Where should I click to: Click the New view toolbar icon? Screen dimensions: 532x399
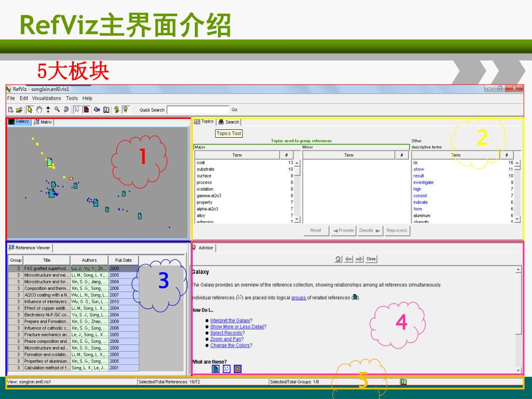pyautogui.click(x=10, y=110)
